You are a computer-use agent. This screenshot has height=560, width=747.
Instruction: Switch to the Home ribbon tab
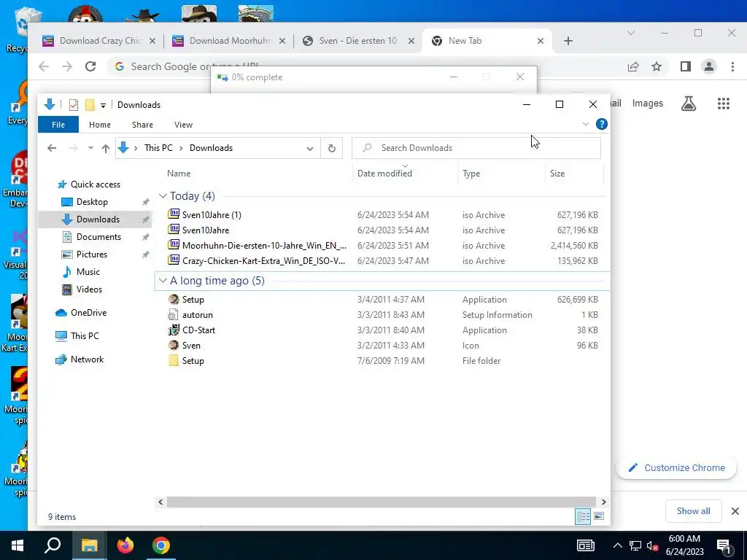(99, 125)
